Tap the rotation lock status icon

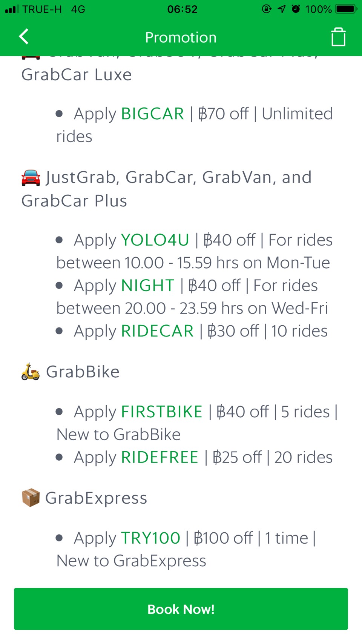click(x=267, y=9)
